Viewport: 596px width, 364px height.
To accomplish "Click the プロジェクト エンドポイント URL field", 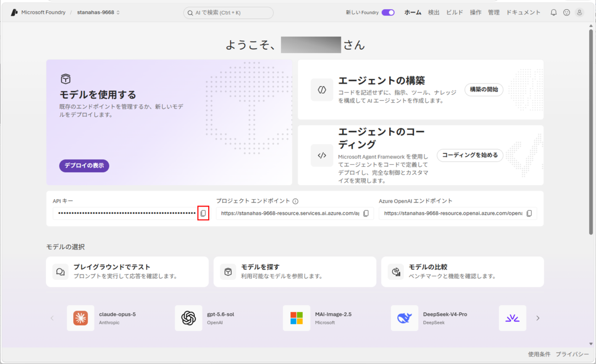I will [295, 213].
